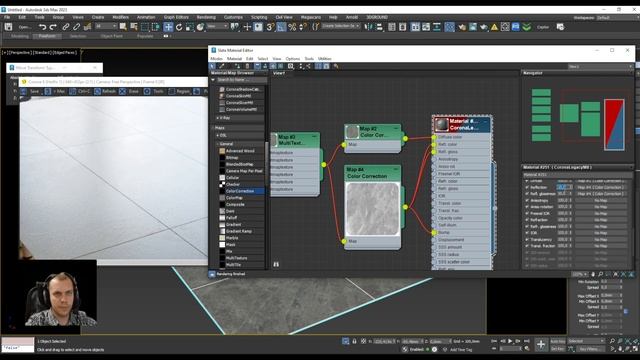Click the green double-chevron toolbar icon
The image size is (640, 360).
click(x=527, y=27)
